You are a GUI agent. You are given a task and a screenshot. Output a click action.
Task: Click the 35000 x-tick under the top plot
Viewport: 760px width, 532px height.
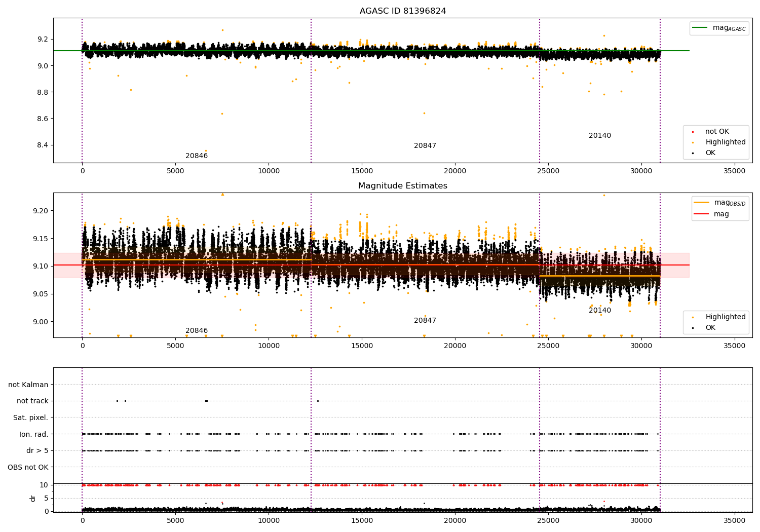point(735,171)
